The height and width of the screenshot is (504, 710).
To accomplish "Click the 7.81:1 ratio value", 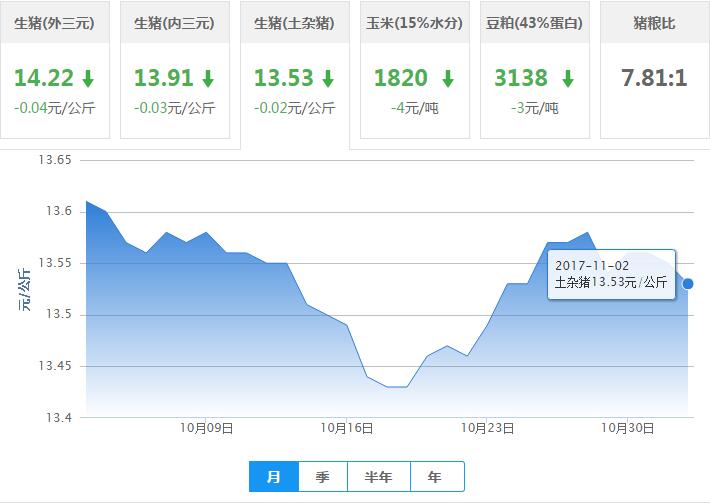I will point(654,78).
